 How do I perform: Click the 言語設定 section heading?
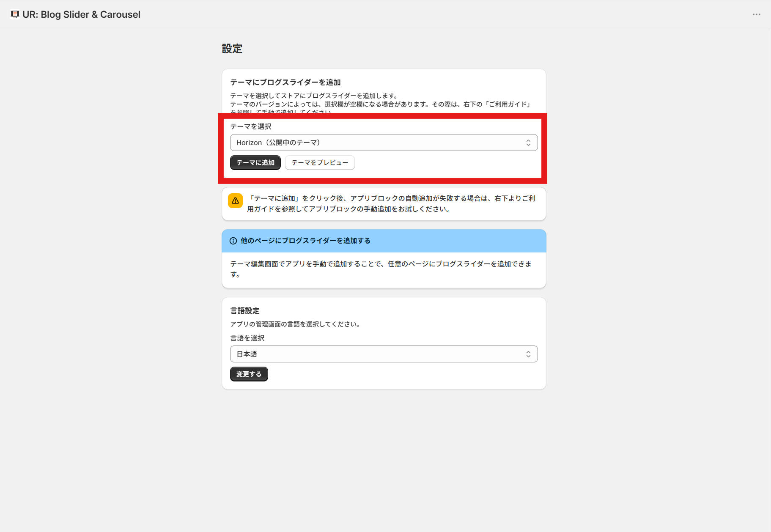245,310
